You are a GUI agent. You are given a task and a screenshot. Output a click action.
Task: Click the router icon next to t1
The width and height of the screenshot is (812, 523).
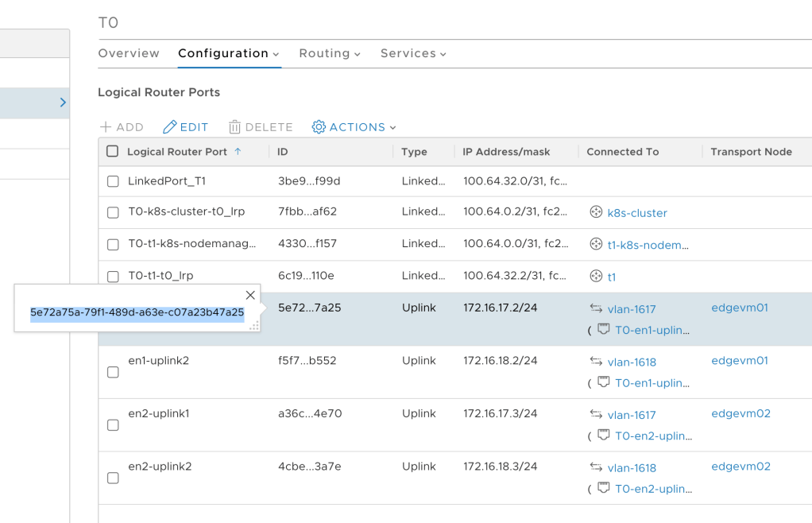click(x=596, y=277)
